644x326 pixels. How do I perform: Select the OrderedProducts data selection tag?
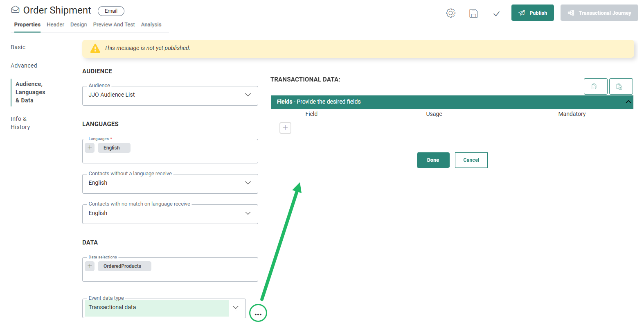(x=122, y=266)
